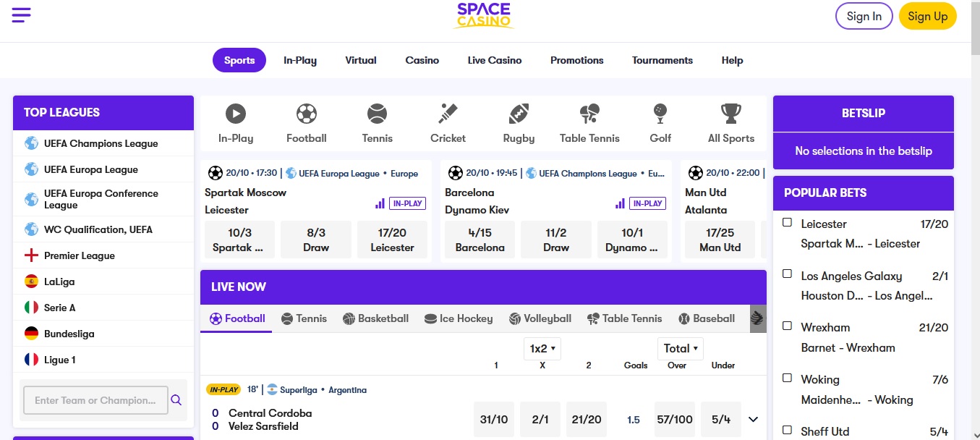Select the Cricket bat icon

[448, 114]
